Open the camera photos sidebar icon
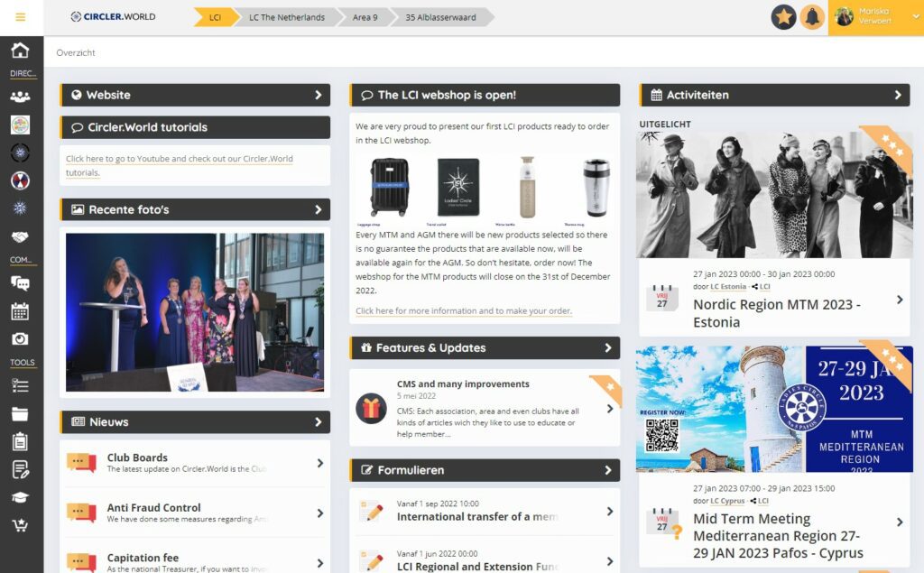The width and height of the screenshot is (924, 573). coord(20,339)
